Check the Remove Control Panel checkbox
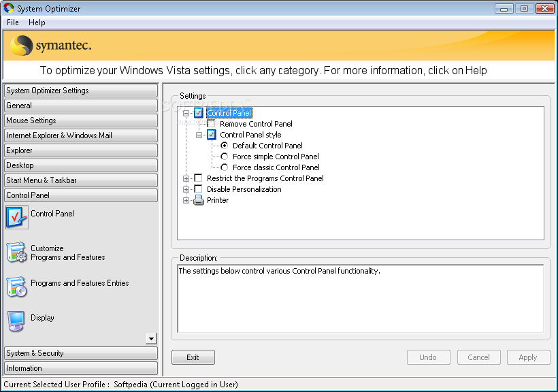The width and height of the screenshot is (558, 392). pos(212,124)
